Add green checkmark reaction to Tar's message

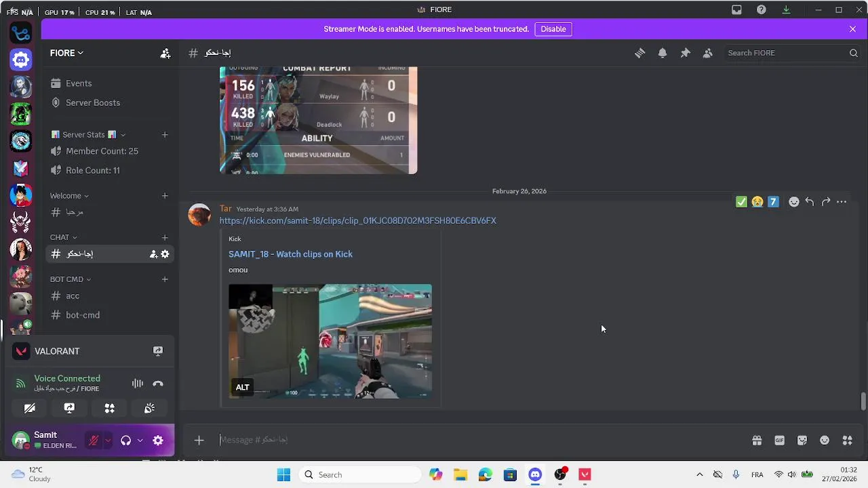741,202
